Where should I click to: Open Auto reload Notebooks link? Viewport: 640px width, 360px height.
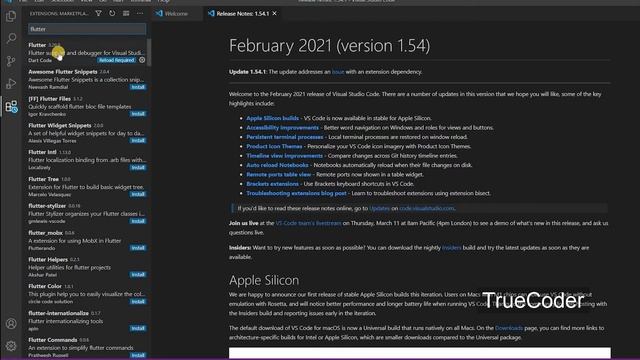pyautogui.click(x=278, y=165)
